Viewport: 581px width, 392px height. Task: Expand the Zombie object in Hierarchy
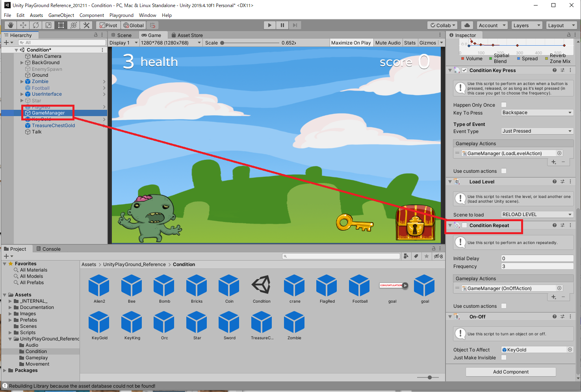pos(22,81)
